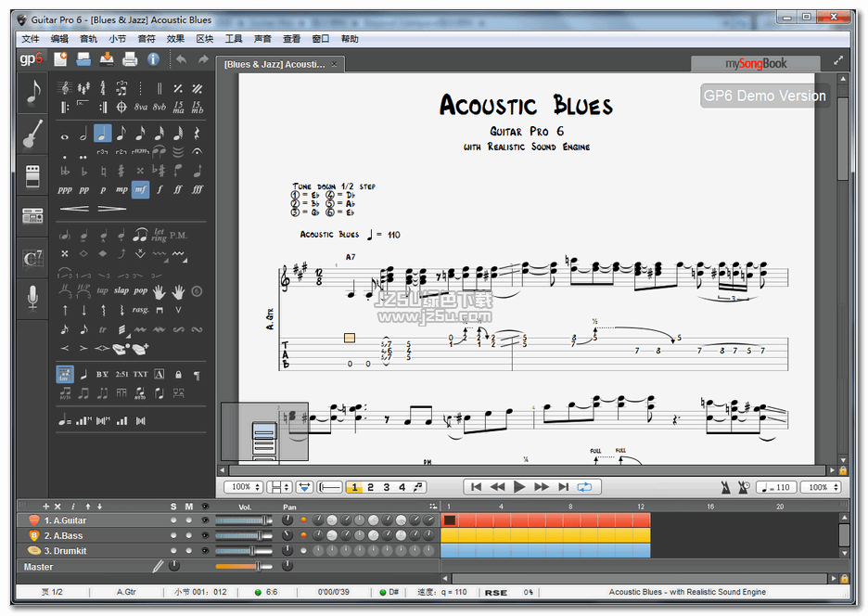Open the 工具 menu

coord(234,39)
